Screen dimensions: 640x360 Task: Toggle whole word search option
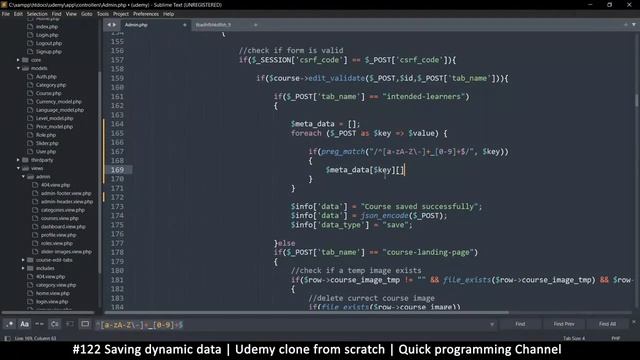coord(40,324)
